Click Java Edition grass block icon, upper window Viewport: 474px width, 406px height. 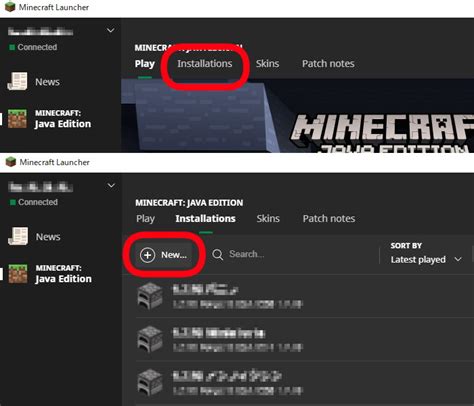pos(17,119)
